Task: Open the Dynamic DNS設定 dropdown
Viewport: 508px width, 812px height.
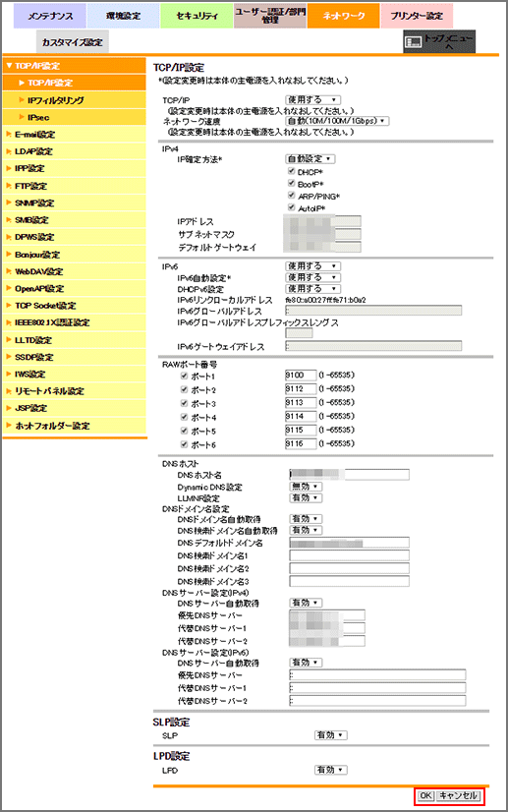Action: pyautogui.click(x=306, y=487)
